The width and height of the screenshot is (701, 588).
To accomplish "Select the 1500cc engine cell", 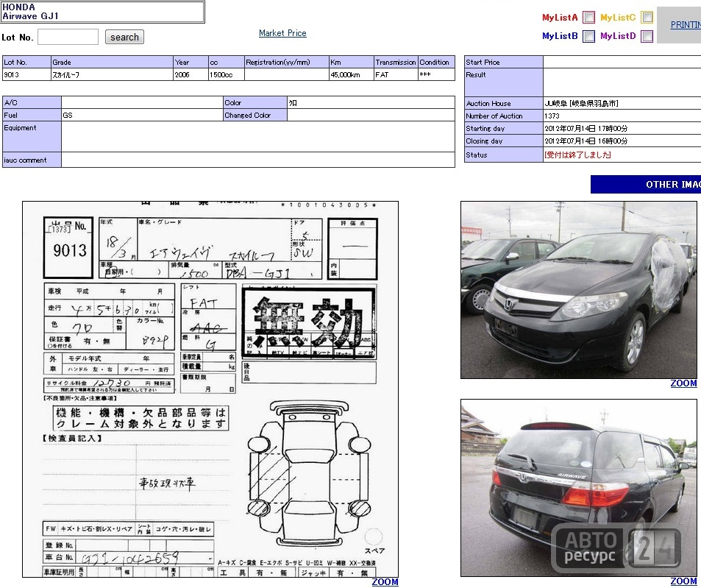I will (227, 74).
